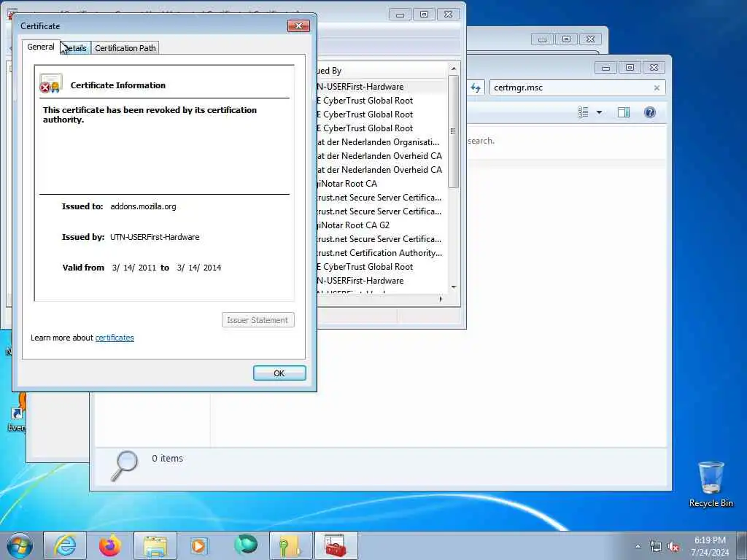Viewport: 747px width, 560px height.
Task: Click scroll up arrow in certificate list
Action: coord(454,69)
